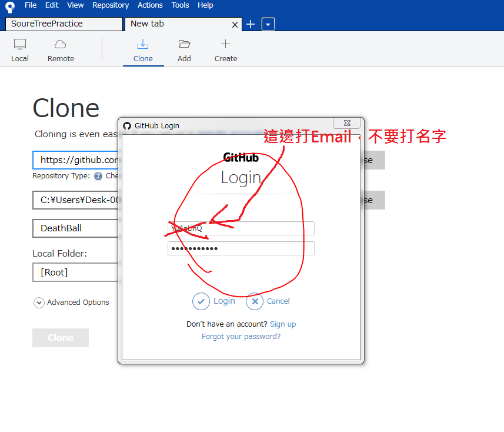The width and height of the screenshot is (504, 432).
Task: Open the File menu
Action: pyautogui.click(x=31, y=5)
